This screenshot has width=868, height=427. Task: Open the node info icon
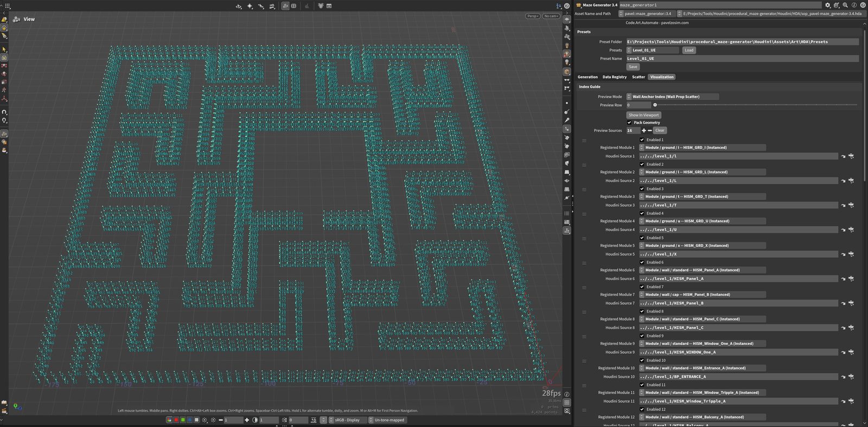click(854, 5)
